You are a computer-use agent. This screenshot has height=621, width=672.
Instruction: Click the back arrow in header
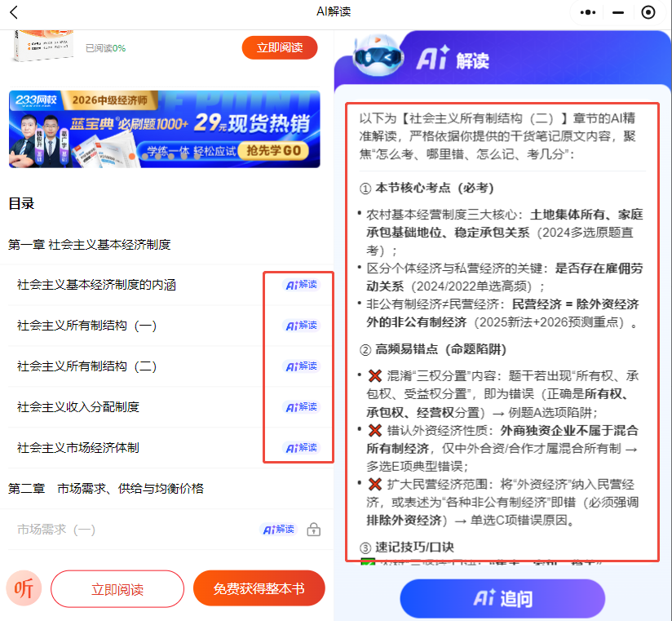pos(14,12)
